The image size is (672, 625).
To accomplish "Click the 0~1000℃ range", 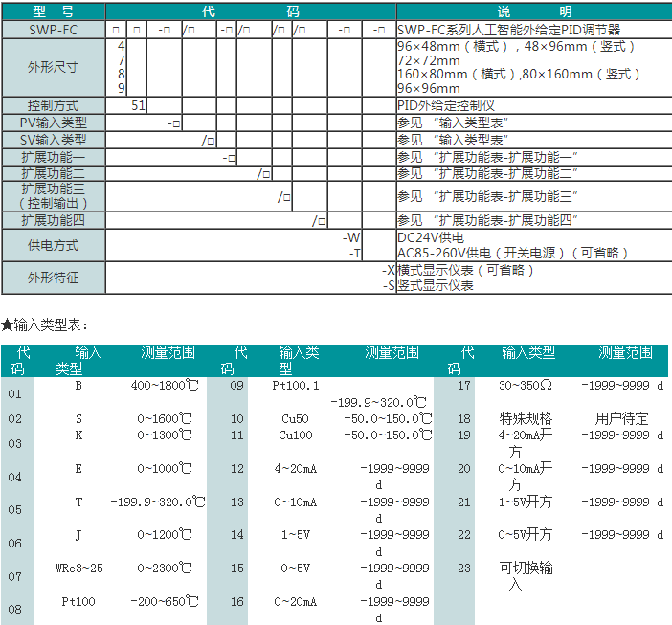I will pyautogui.click(x=165, y=469).
